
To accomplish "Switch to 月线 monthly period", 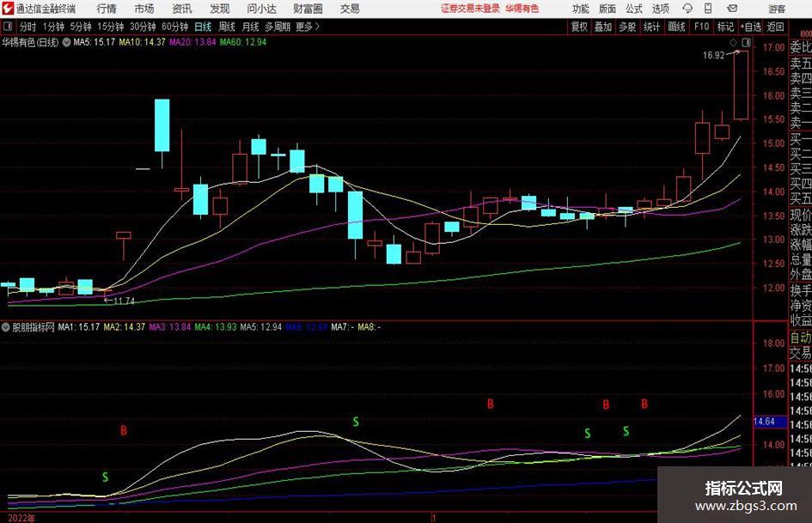I will click(250, 27).
